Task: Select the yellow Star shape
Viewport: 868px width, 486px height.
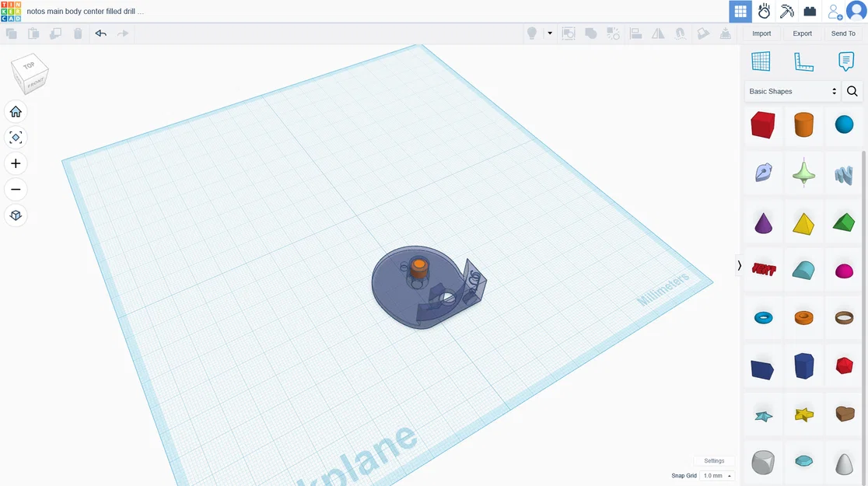Action: (x=803, y=414)
